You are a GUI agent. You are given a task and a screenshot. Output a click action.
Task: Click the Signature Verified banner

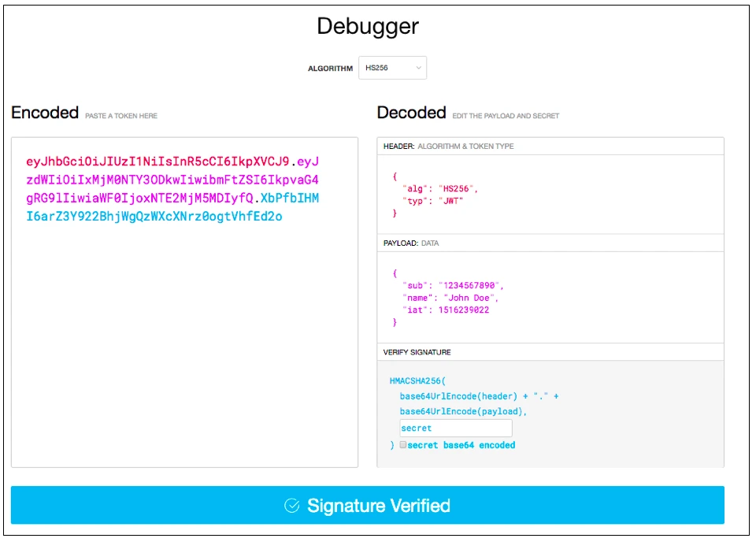pyautogui.click(x=368, y=505)
